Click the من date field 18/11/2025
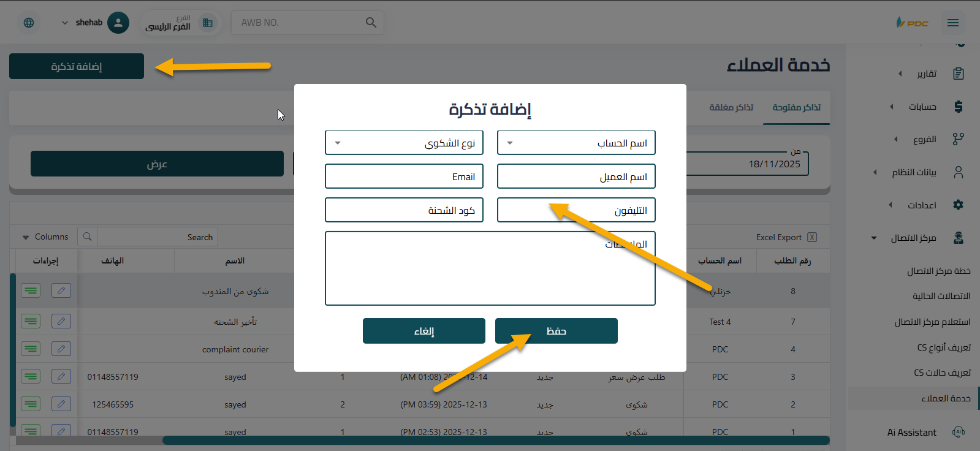 pos(748,164)
